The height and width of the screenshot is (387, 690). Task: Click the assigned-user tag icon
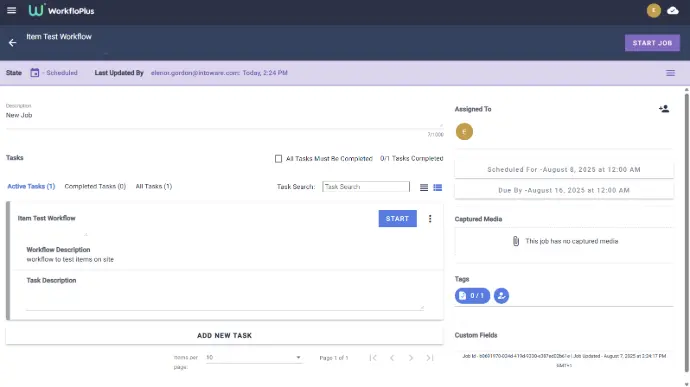pyautogui.click(x=501, y=295)
